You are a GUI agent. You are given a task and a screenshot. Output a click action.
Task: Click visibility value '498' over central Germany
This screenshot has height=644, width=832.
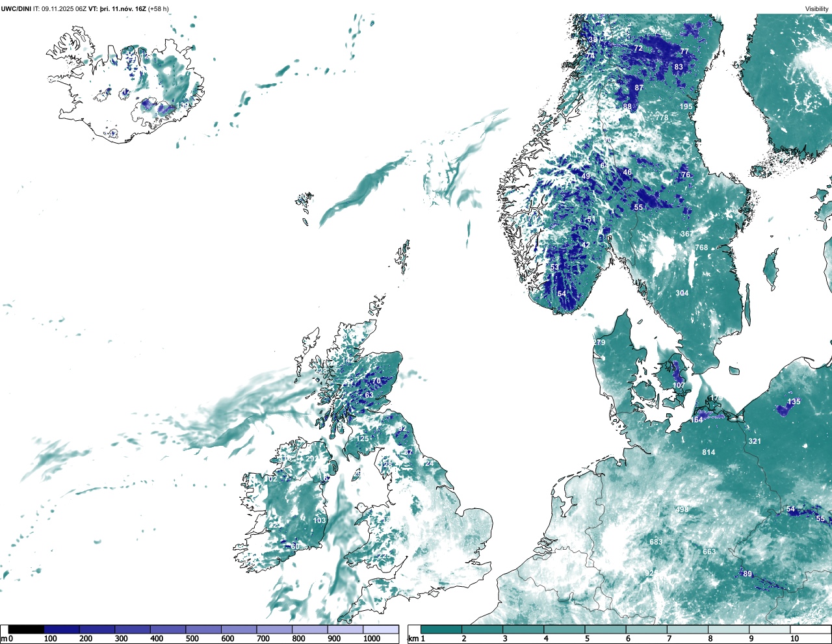click(x=682, y=509)
